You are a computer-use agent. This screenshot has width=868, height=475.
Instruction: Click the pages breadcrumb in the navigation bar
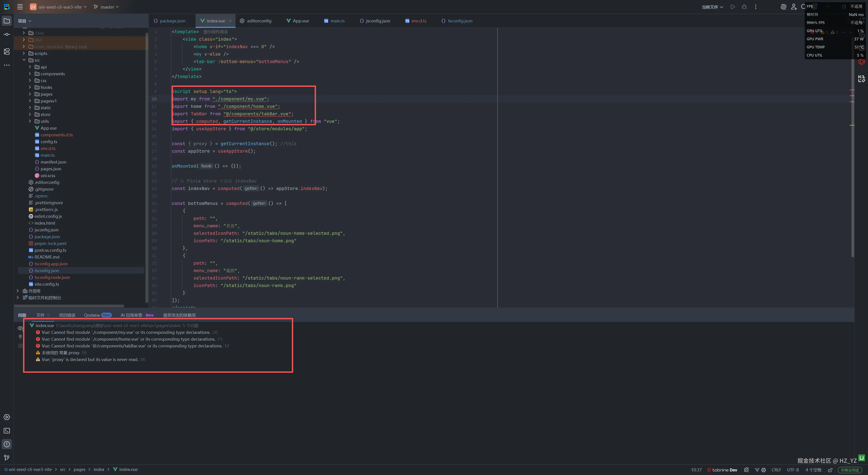[x=79, y=469]
